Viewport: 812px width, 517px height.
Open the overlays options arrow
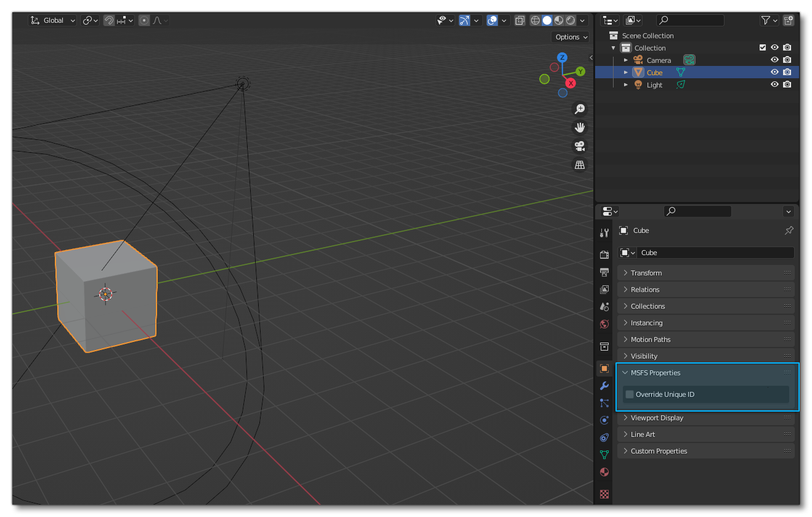[505, 20]
